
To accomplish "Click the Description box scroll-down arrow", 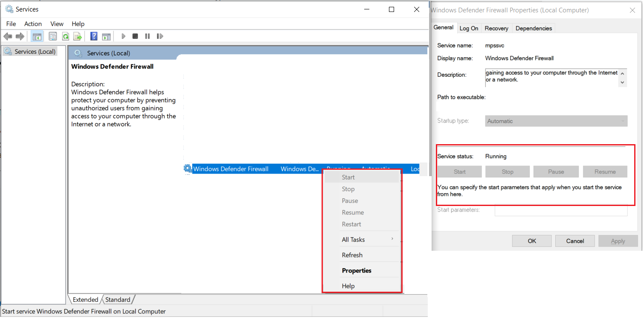I will pos(622,82).
